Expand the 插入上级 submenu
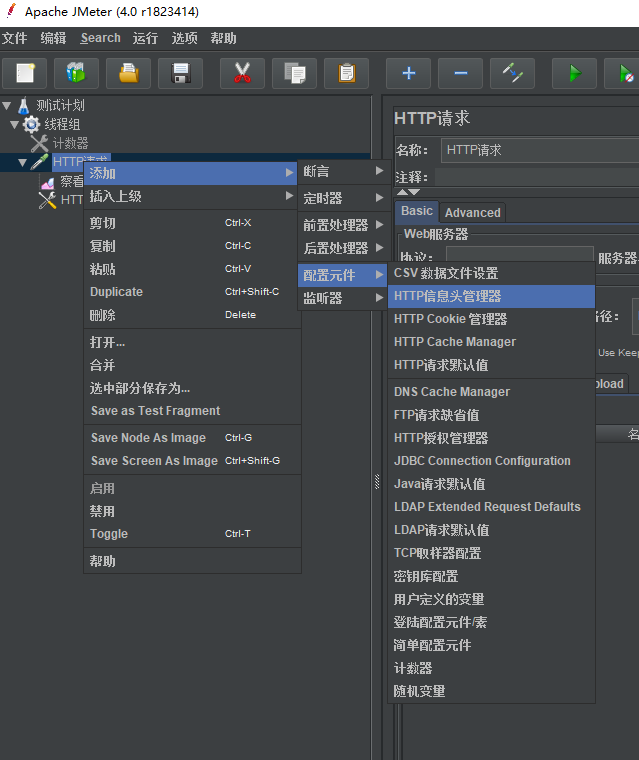 click(x=191, y=196)
